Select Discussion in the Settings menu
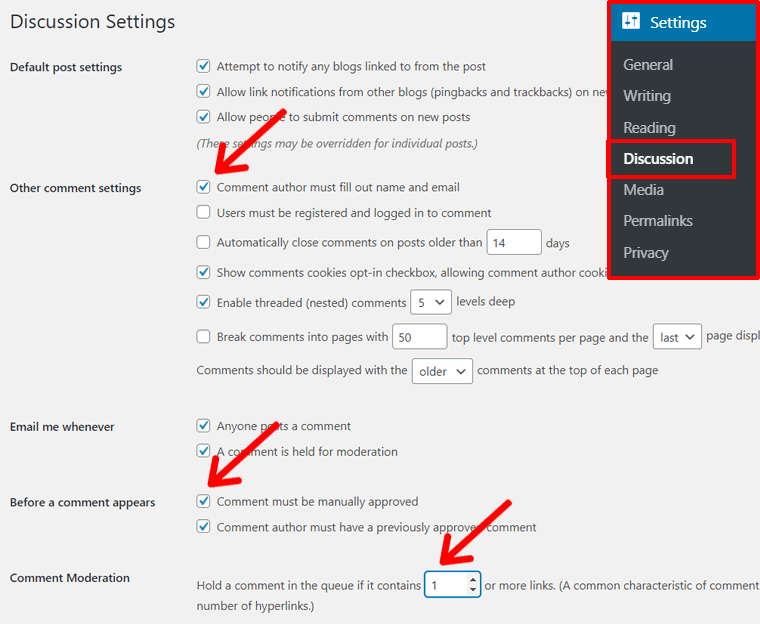Image resolution: width=760 pixels, height=624 pixels. 658,159
